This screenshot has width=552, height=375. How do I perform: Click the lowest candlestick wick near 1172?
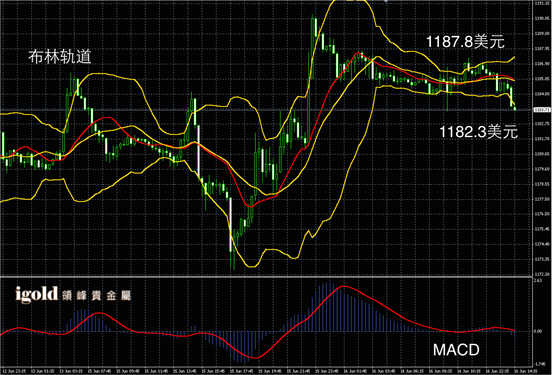(x=232, y=261)
